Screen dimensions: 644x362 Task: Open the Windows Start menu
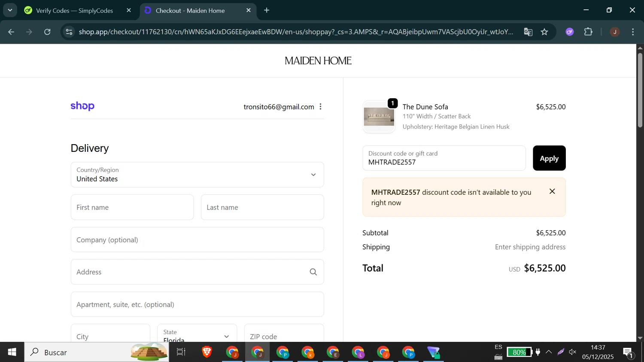[x=12, y=352]
